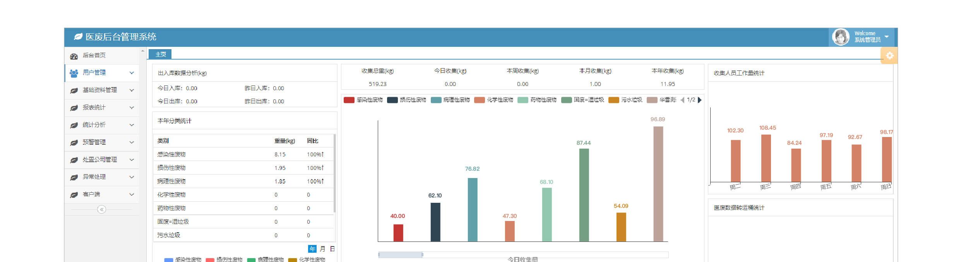Image resolution: width=980 pixels, height=262 pixels.
Task: Click the leaf icon beside 预警管理
Action: tap(74, 142)
